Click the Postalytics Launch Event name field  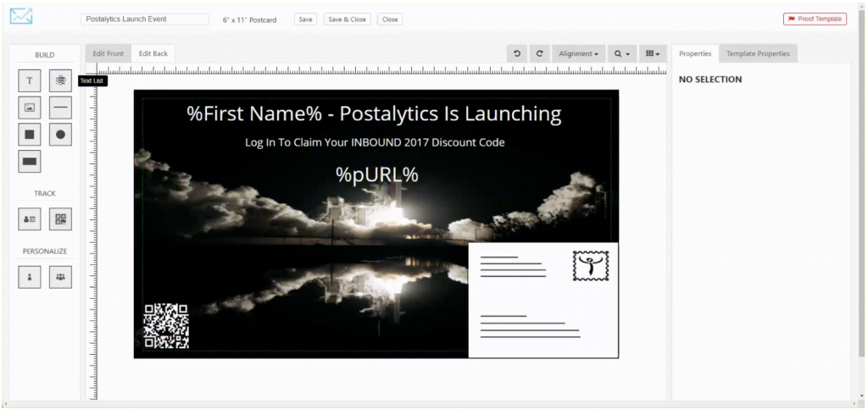coord(145,19)
